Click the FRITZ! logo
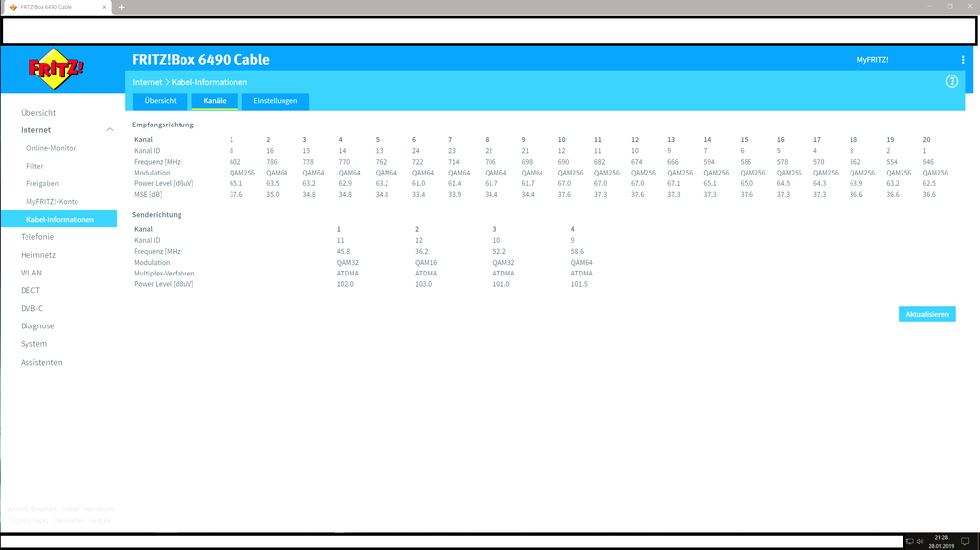The width and height of the screenshot is (980, 550). click(x=56, y=69)
